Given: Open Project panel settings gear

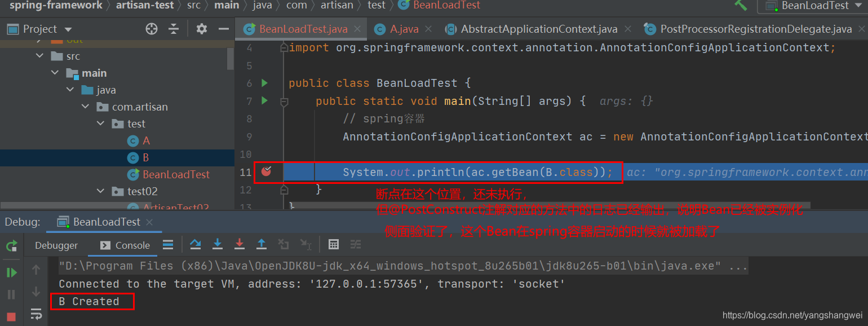Looking at the screenshot, I should point(202,29).
